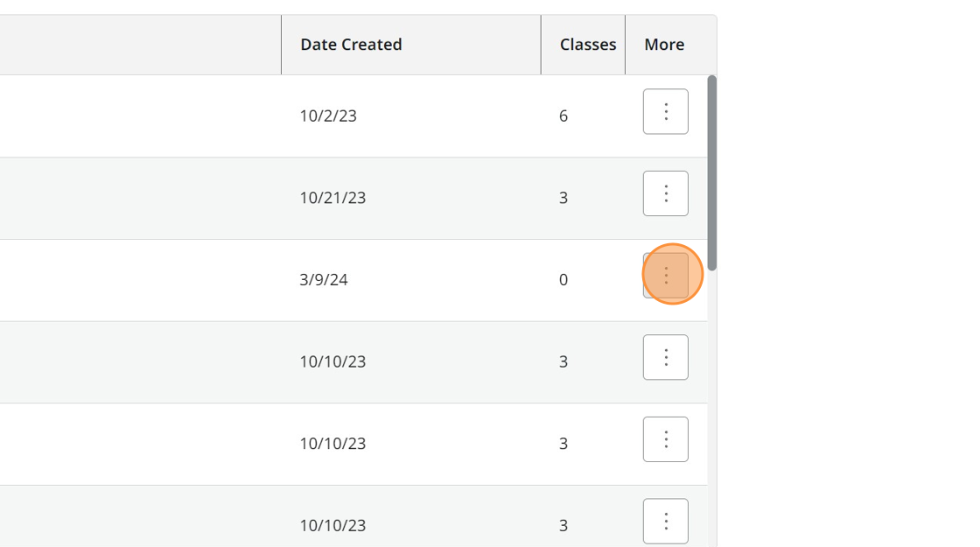Open three-dot menu of the second 10/10/23 row
Screen dimensions: 980x547
665,439
